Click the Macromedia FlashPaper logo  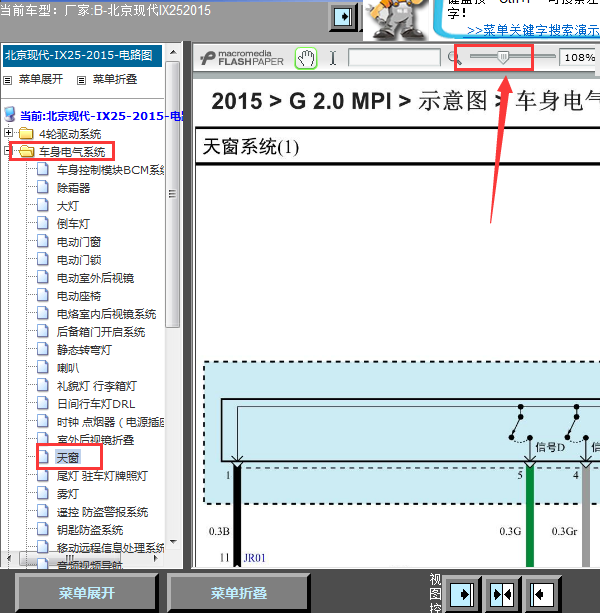pyautogui.click(x=242, y=58)
